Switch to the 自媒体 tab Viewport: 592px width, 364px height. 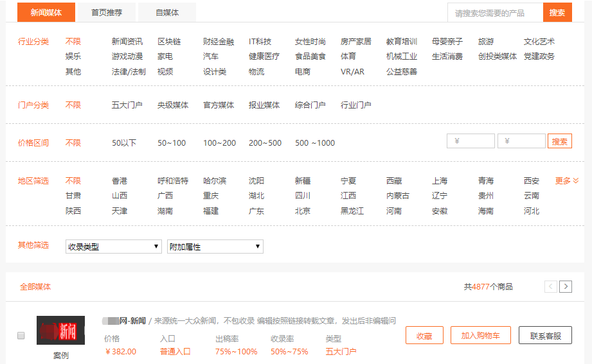coord(167,12)
